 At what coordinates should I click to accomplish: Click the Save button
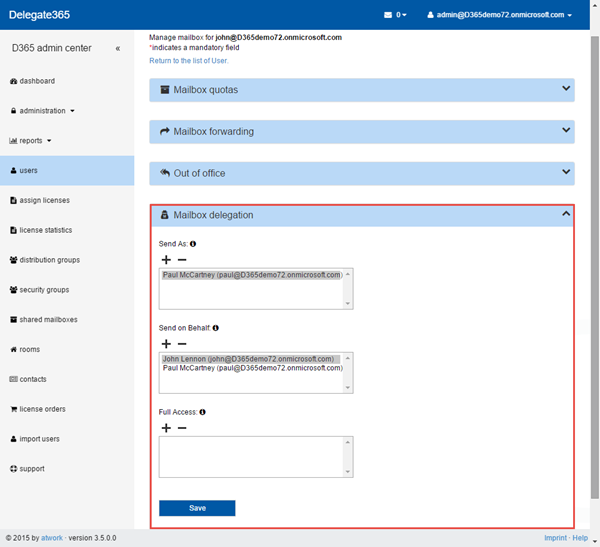[197, 508]
